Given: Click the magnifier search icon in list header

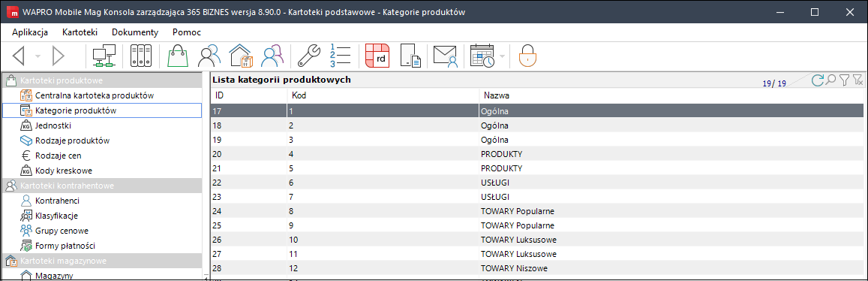Looking at the screenshot, I should 831,80.
